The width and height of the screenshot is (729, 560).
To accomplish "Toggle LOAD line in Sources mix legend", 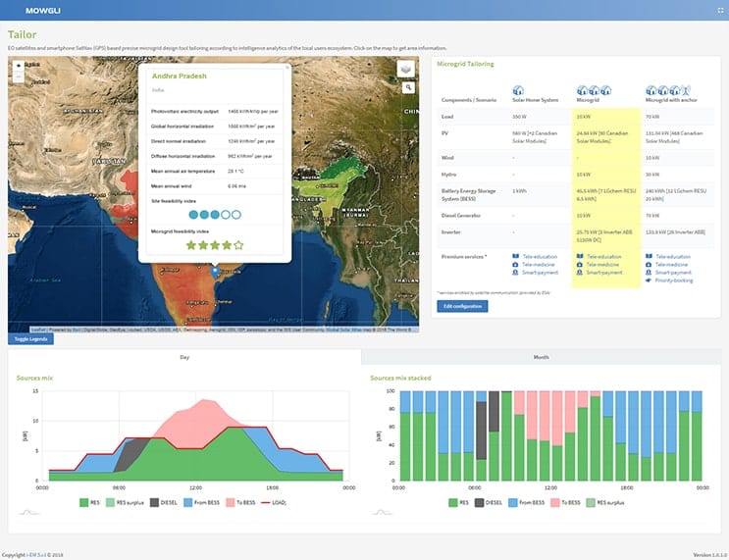I will 274,502.
